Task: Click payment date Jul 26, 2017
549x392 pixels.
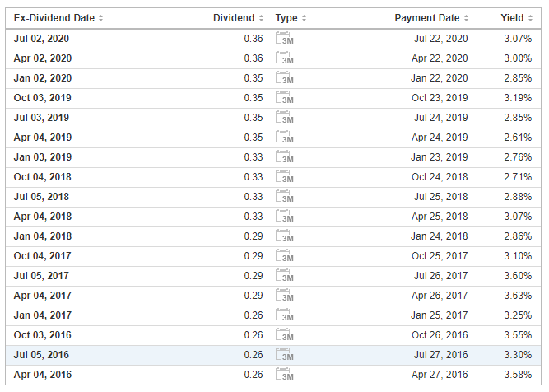Action: pyautogui.click(x=441, y=276)
